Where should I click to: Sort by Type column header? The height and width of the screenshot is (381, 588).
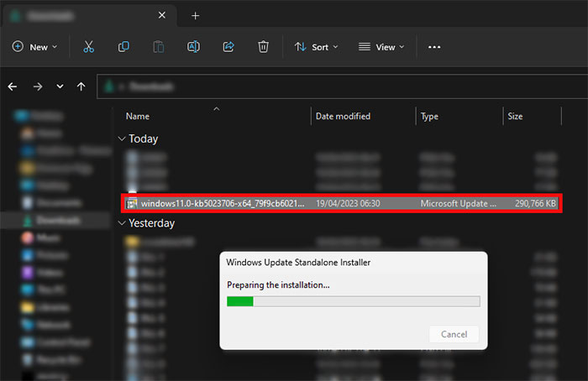point(429,117)
